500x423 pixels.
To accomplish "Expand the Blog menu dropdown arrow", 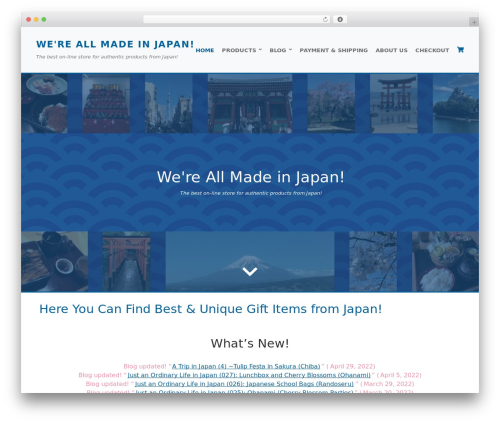I will 290,50.
